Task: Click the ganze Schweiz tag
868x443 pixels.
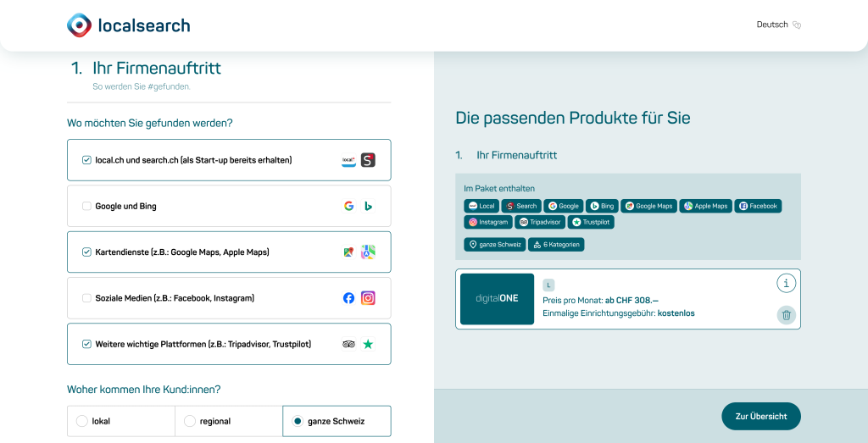Action: pyautogui.click(x=494, y=245)
